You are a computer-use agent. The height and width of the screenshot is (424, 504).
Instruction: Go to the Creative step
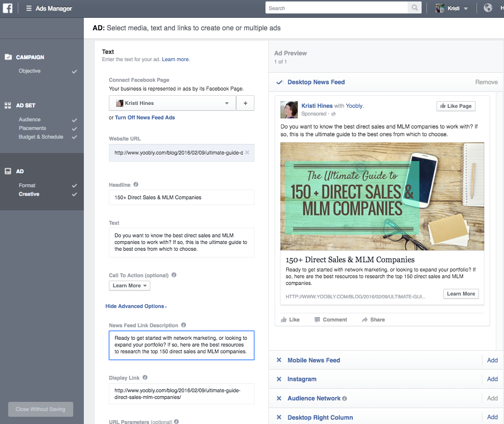click(29, 194)
